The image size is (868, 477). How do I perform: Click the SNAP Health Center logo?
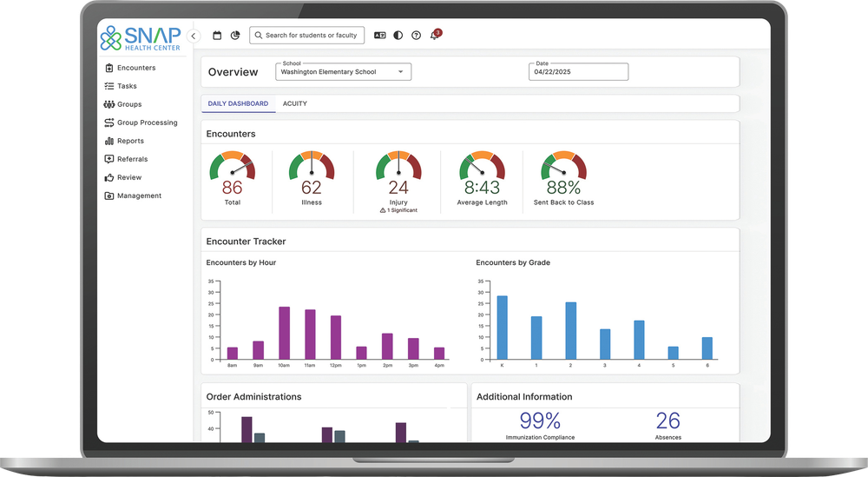click(141, 38)
